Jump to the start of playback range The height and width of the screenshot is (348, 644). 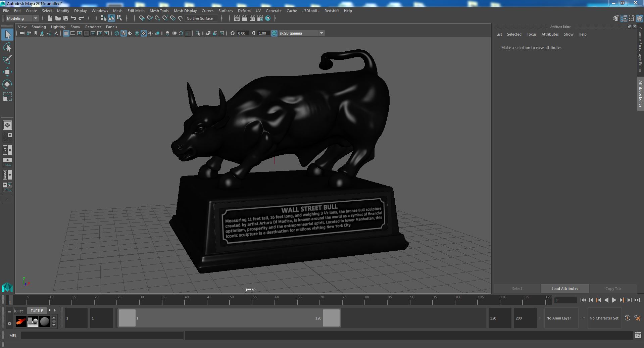click(583, 300)
